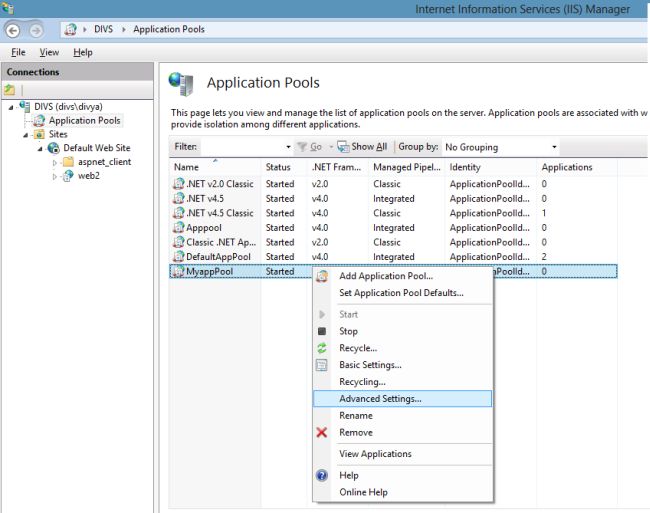Collapse the Sites tree node
650x513 pixels.
click(26, 135)
